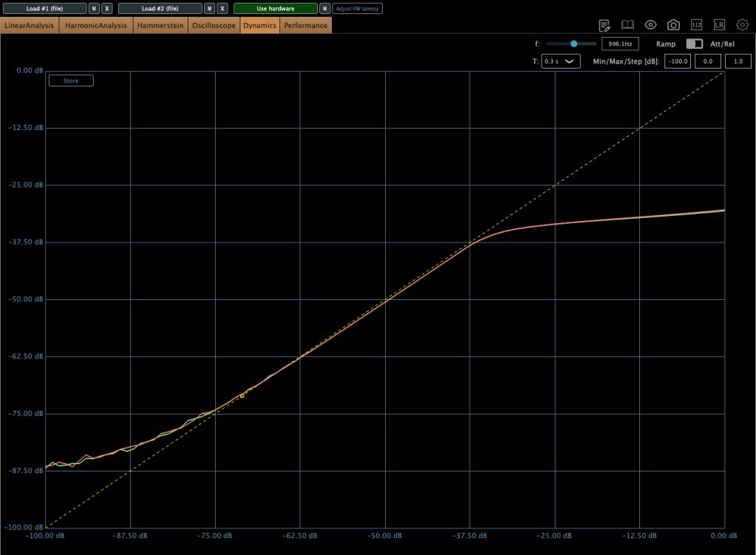Toggle the M button beside Use hardware
Screen dimensions: 756x555
(x=324, y=9)
